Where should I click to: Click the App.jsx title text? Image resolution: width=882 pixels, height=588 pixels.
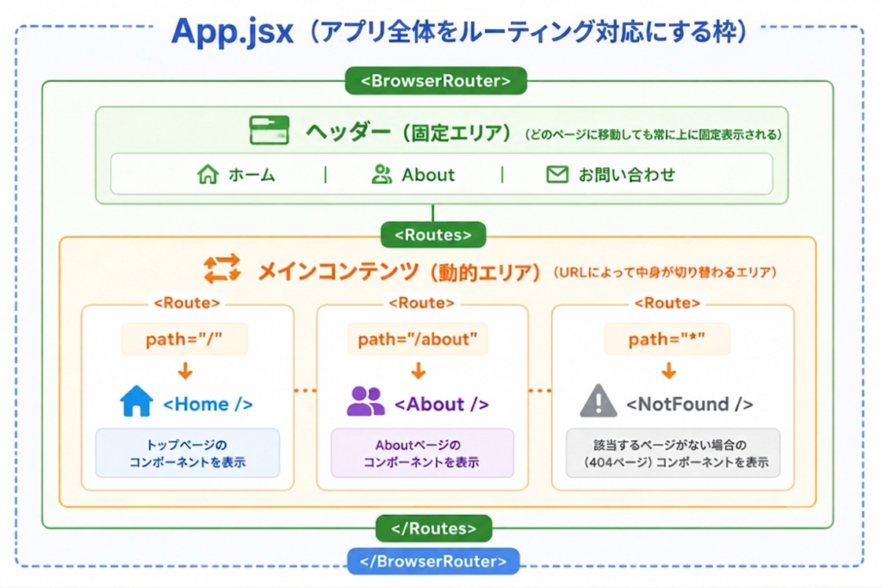(x=232, y=31)
